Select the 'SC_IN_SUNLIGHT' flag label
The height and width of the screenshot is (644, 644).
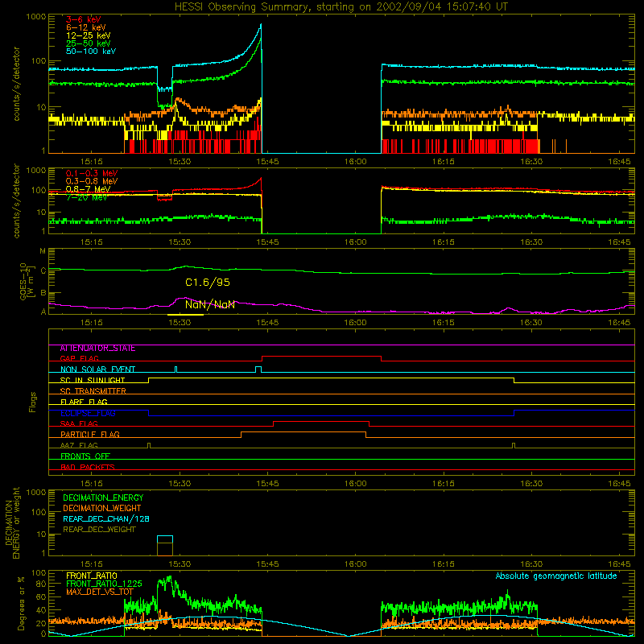[x=93, y=380]
